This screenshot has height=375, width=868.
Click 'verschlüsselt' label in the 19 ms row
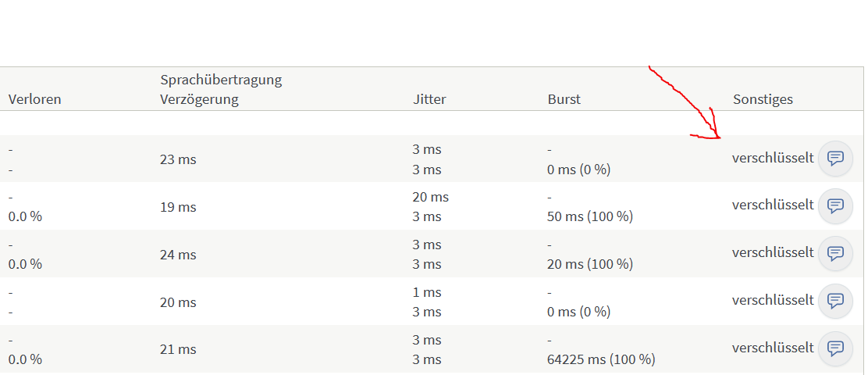[772, 205]
